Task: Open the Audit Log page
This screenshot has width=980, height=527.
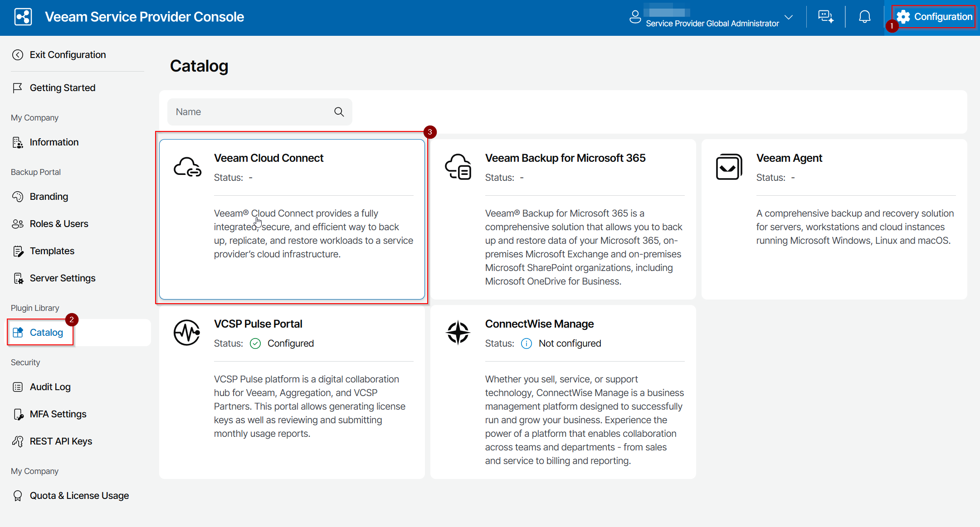Action: [x=50, y=387]
